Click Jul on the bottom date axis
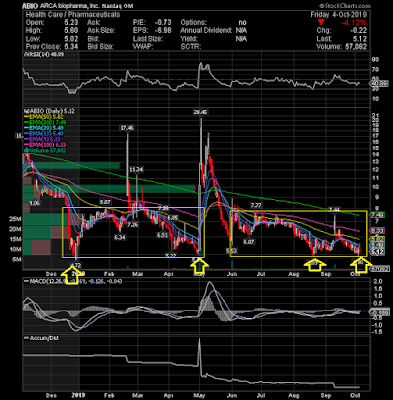 [x=261, y=395]
